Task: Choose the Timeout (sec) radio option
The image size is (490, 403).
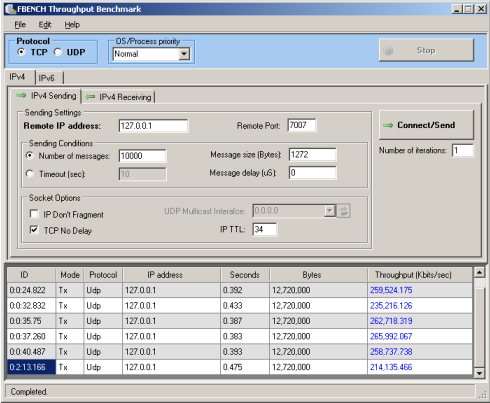Action: pos(30,174)
